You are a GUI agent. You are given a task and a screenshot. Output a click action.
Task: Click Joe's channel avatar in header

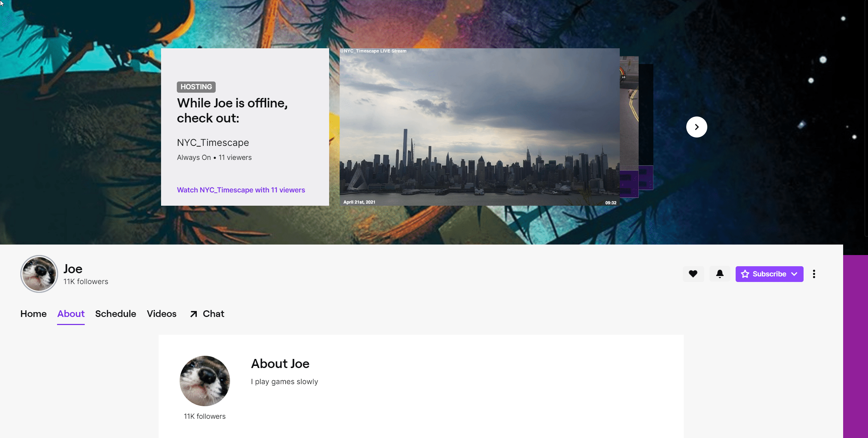coord(39,274)
